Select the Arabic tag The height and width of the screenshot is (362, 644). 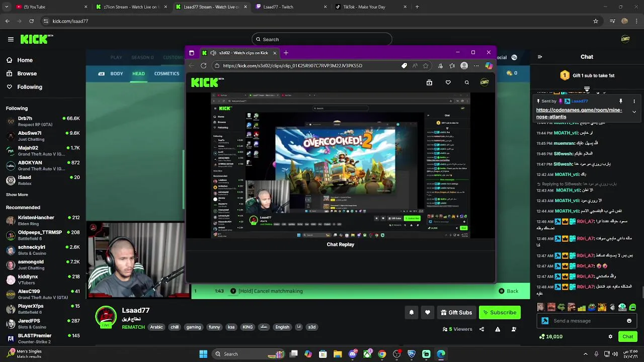tap(156, 327)
